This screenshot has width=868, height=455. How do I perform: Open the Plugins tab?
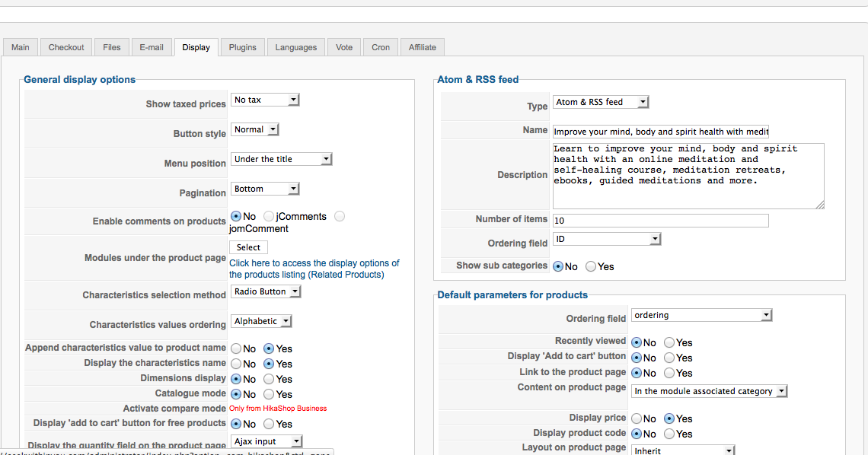[243, 47]
